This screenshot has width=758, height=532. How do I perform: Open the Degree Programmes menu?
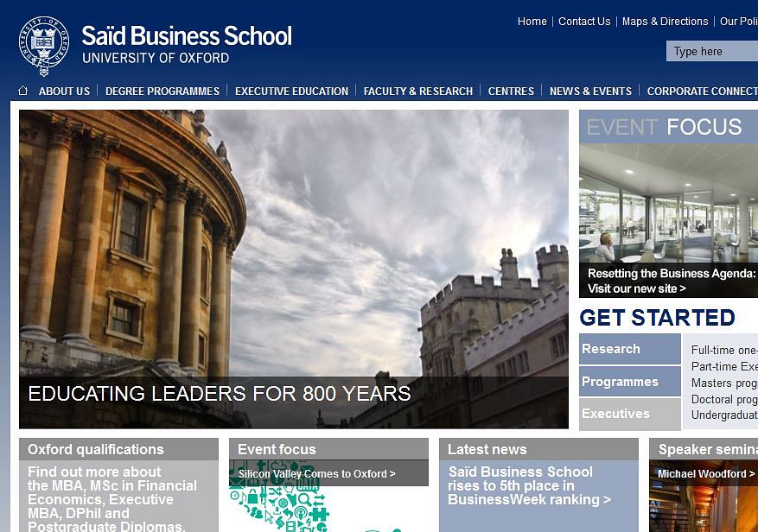[162, 91]
